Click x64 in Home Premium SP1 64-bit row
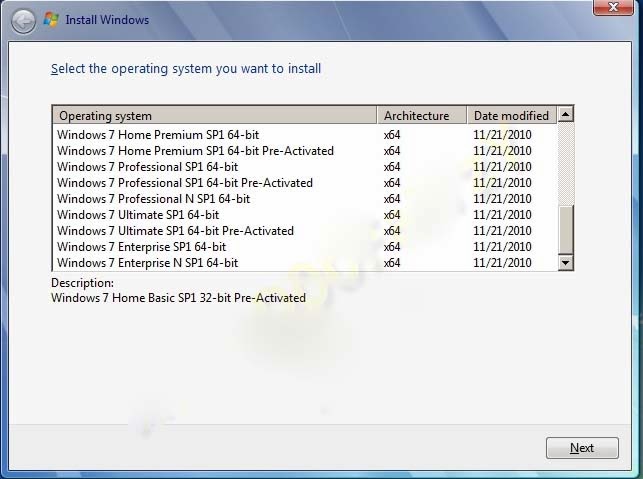The width and height of the screenshot is (643, 479). 392,135
